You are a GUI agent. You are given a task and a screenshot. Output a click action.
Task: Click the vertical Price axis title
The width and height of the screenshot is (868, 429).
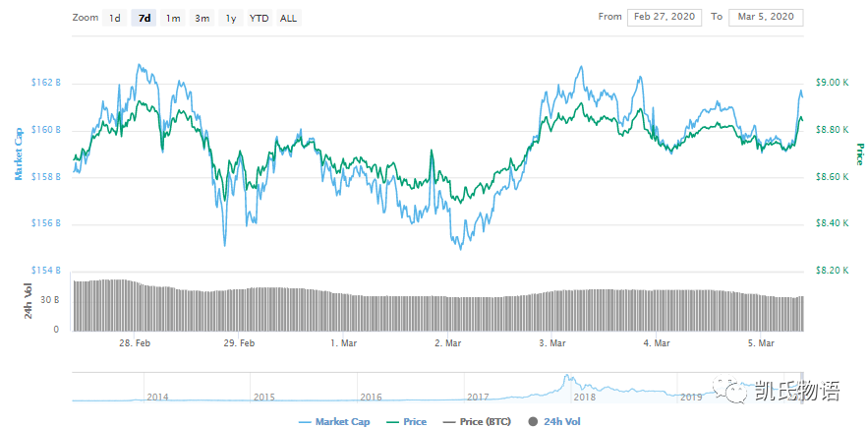point(860,153)
